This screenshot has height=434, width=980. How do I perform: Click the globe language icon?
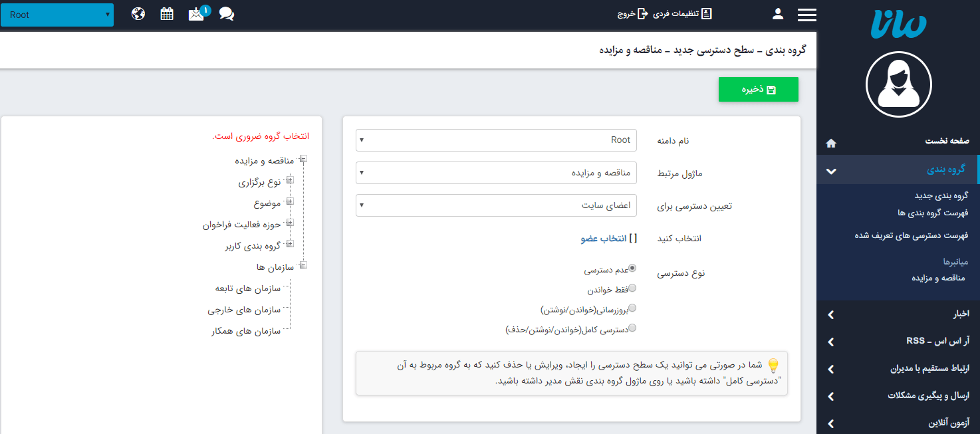click(x=138, y=13)
